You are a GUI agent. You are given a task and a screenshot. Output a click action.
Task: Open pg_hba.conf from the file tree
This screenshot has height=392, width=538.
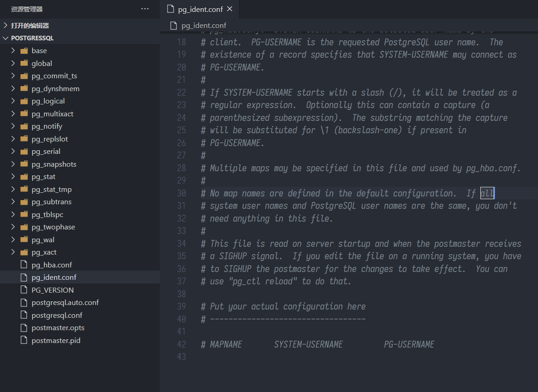point(52,265)
